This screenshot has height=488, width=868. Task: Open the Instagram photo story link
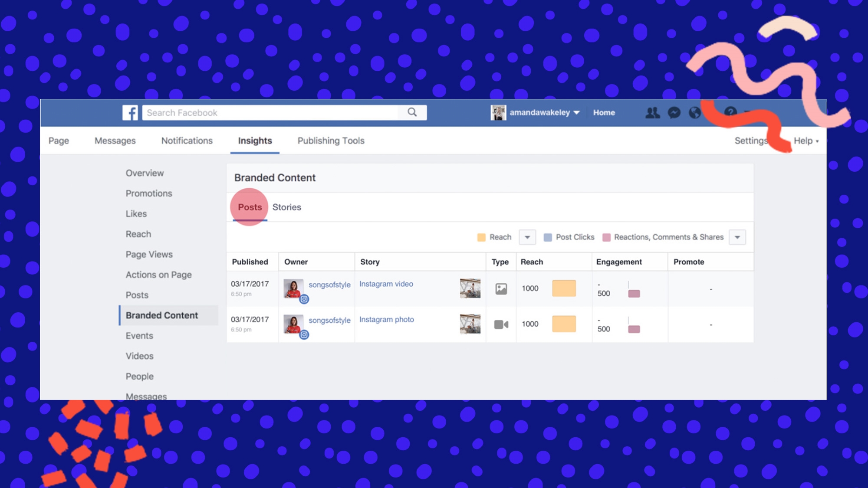pos(386,320)
